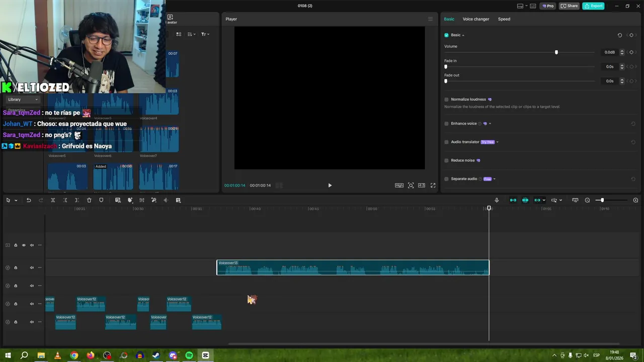
Task: Edit the Volume 0.0dB value field
Action: tap(609, 52)
